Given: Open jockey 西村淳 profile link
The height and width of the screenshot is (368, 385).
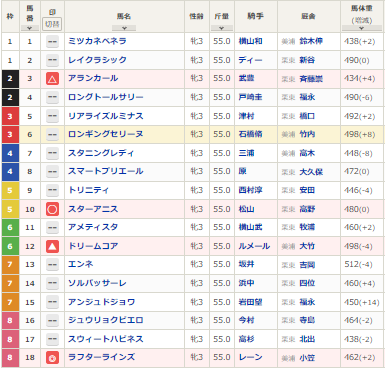Looking at the screenshot, I should point(250,190).
